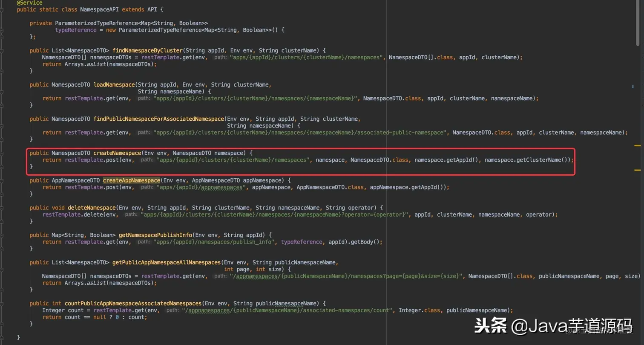The width and height of the screenshot is (644, 345).
Task: Click the @Service annotation
Action: pyautogui.click(x=29, y=3)
